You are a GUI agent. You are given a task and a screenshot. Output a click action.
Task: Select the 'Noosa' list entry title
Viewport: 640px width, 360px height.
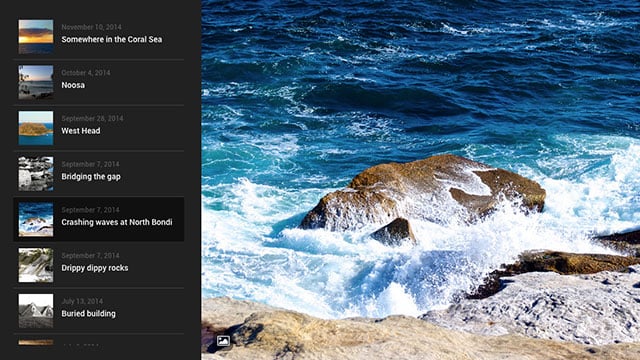click(x=73, y=85)
